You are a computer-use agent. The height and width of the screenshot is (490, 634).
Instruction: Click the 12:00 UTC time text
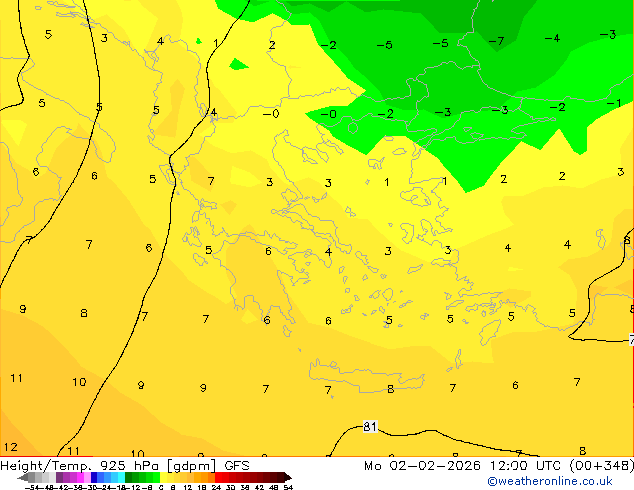click(x=526, y=466)
